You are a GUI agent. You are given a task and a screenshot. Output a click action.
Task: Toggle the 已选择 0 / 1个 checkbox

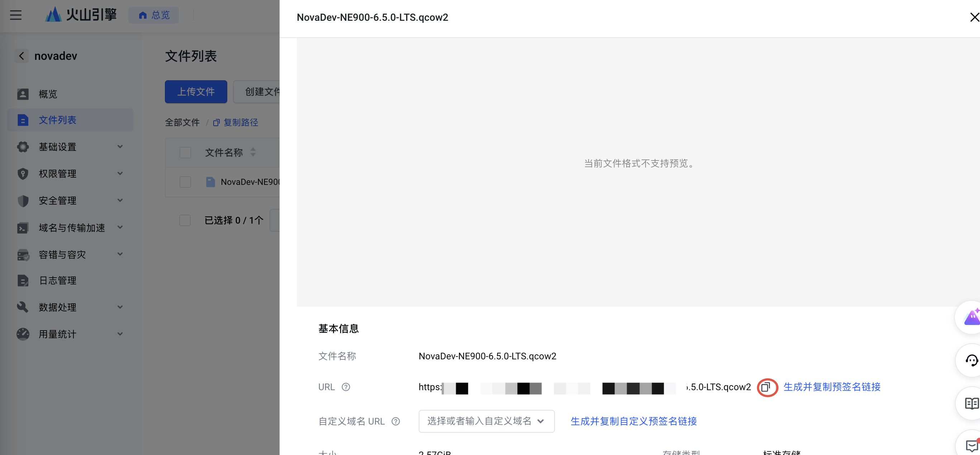[x=185, y=220]
